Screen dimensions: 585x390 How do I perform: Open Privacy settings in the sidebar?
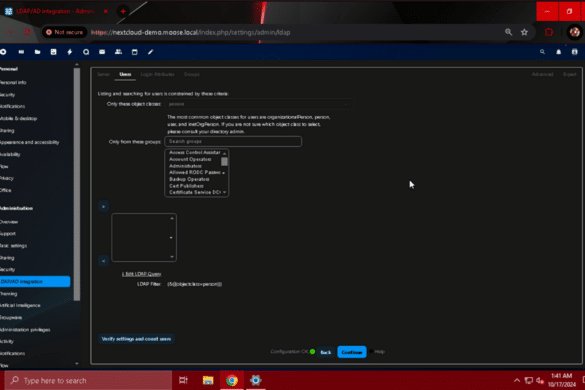pyautogui.click(x=7, y=178)
